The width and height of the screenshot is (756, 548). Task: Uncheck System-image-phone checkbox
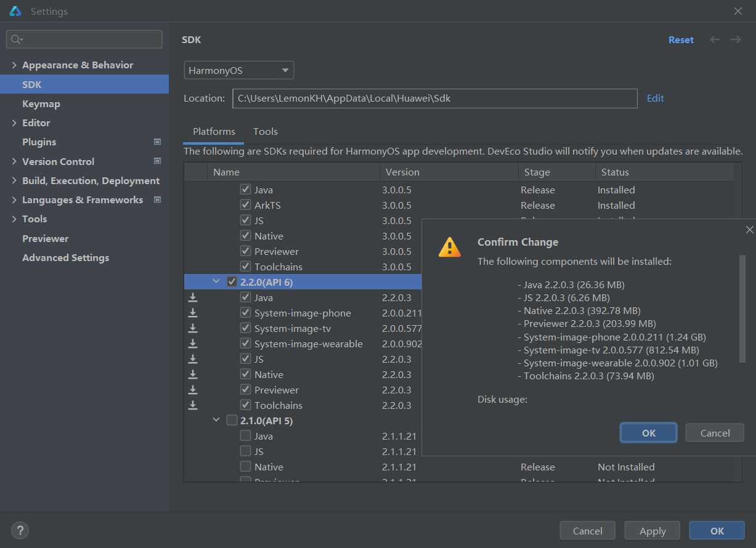[x=245, y=313]
